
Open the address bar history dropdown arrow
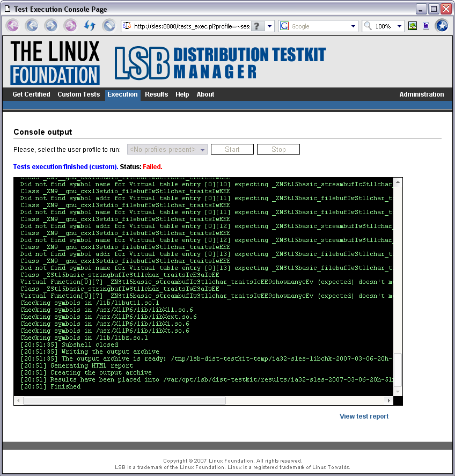point(269,26)
